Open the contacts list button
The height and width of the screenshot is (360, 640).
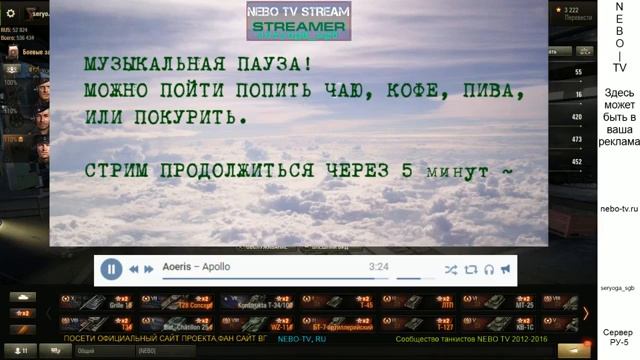point(20,351)
